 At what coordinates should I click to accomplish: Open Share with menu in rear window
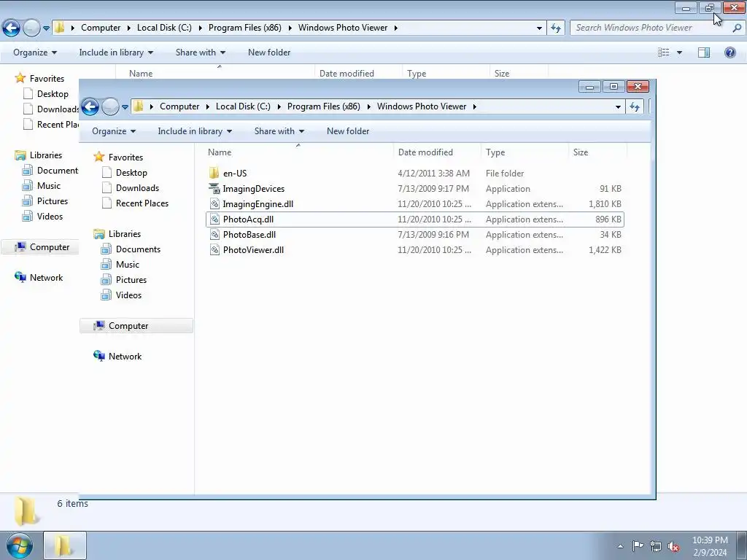[201, 52]
